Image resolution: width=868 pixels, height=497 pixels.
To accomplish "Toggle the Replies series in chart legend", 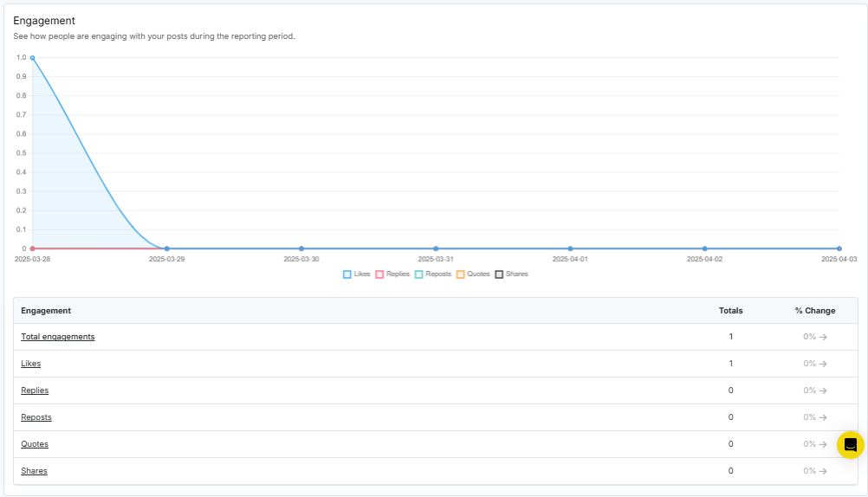I will pos(392,274).
